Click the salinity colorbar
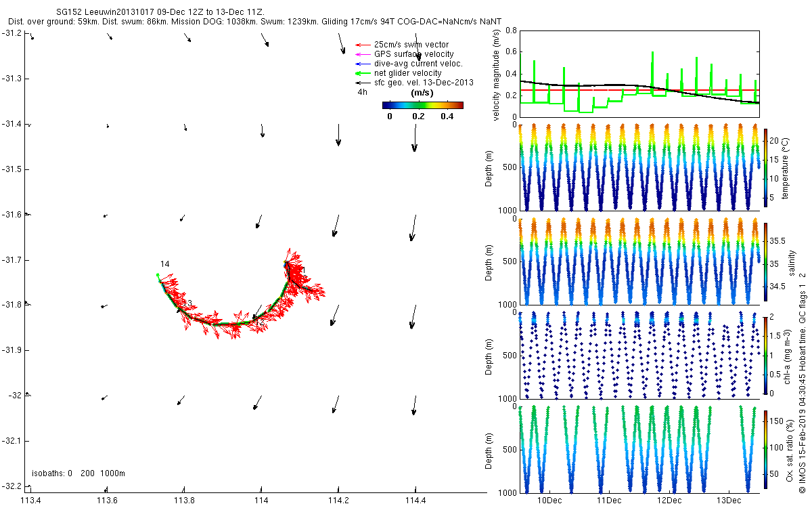The width and height of the screenshot is (812, 508). pyautogui.click(x=766, y=263)
